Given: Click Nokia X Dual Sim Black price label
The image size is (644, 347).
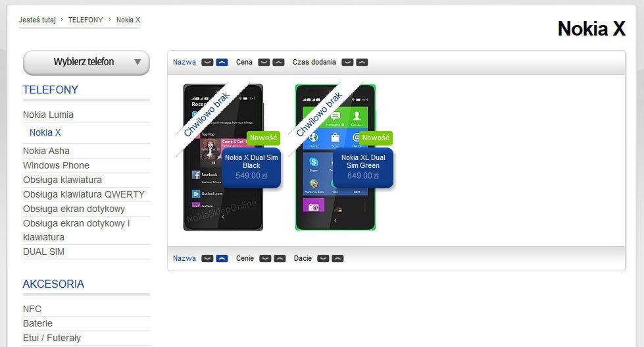Looking at the screenshot, I should pyautogui.click(x=251, y=168).
